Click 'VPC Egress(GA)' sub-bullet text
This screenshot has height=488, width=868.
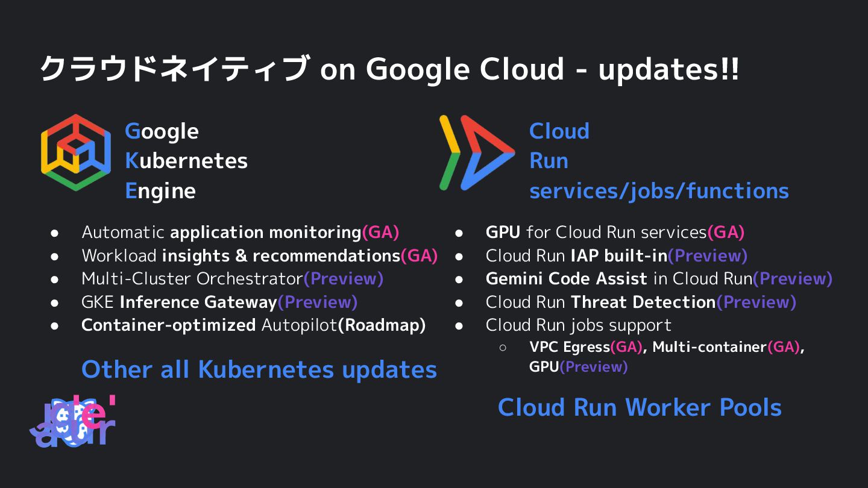[587, 347]
